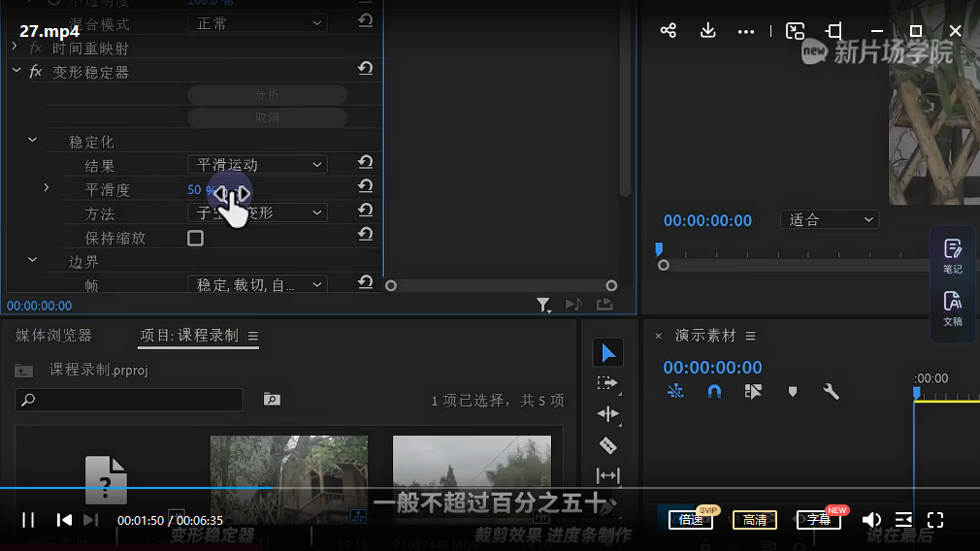Collapse the 稳定化 section
This screenshot has width=980, height=551.
click(x=32, y=140)
